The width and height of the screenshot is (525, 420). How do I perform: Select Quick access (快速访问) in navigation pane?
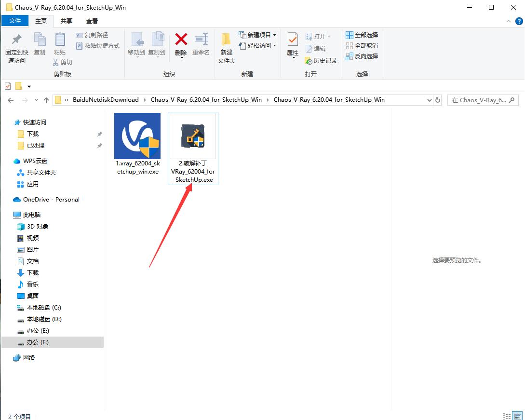(x=30, y=122)
